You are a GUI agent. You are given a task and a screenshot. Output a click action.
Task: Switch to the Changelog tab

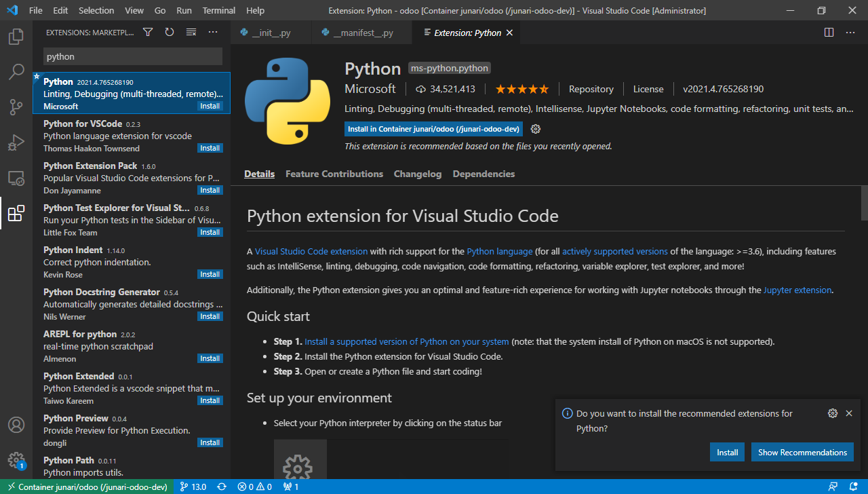pyautogui.click(x=417, y=174)
